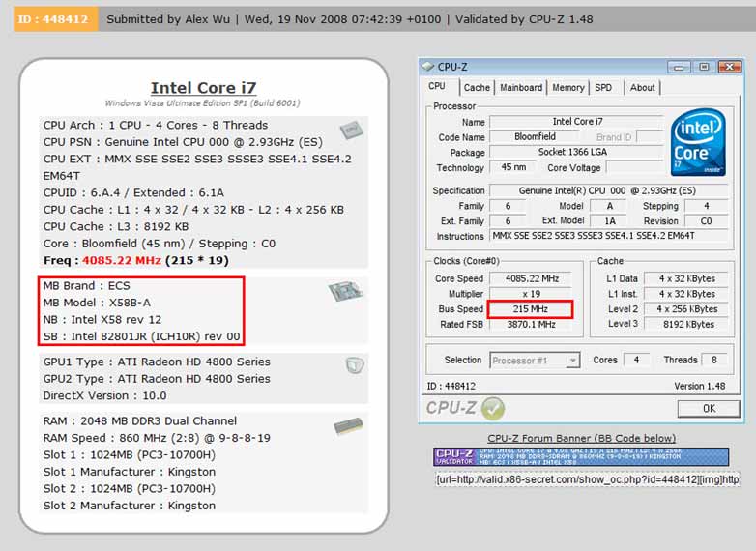Click L1 Data value 4 x 32 KBytes
Viewport: 756px width, 551px height.
(686, 278)
